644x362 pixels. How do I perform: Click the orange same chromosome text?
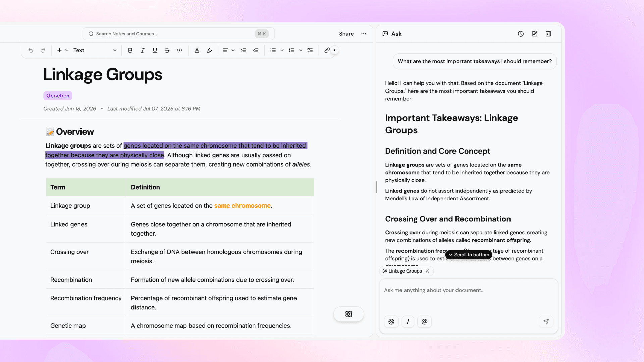(x=242, y=206)
